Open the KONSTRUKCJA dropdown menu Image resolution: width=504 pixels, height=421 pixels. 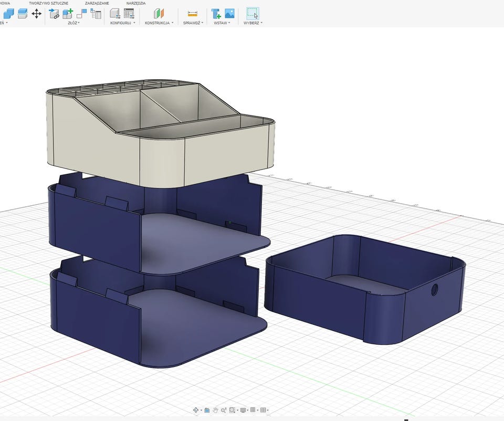click(x=159, y=23)
